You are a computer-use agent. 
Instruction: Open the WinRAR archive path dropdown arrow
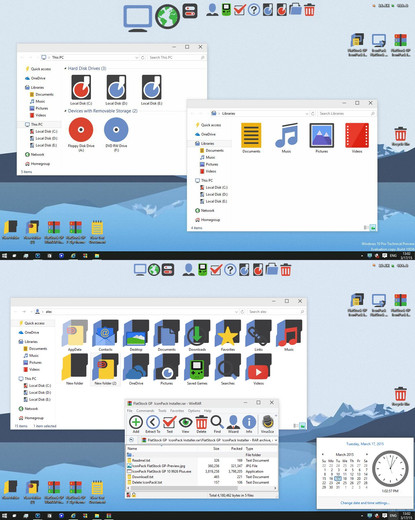[276, 440]
